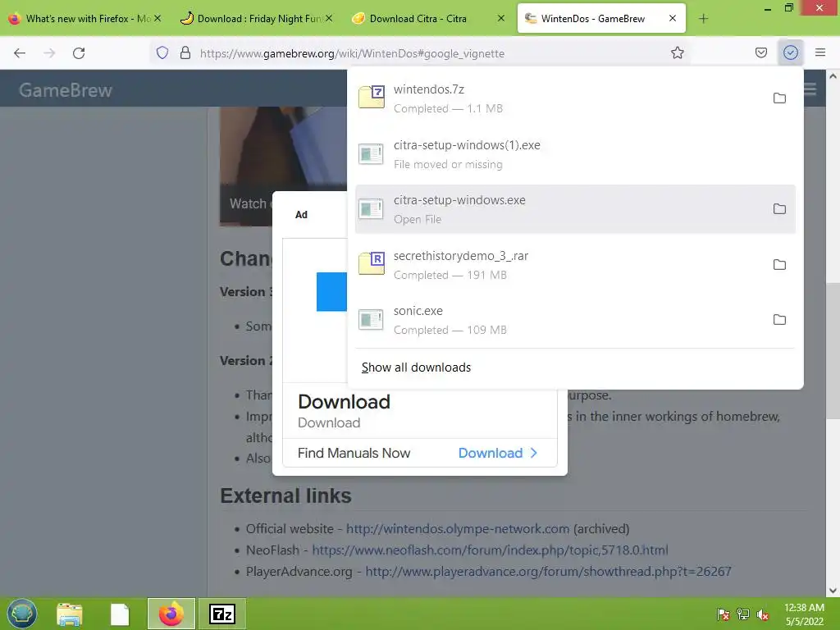Screen dimensions: 840x630
Task: Click the citra-setup-windows(1).exe file icon
Action: [371, 153]
